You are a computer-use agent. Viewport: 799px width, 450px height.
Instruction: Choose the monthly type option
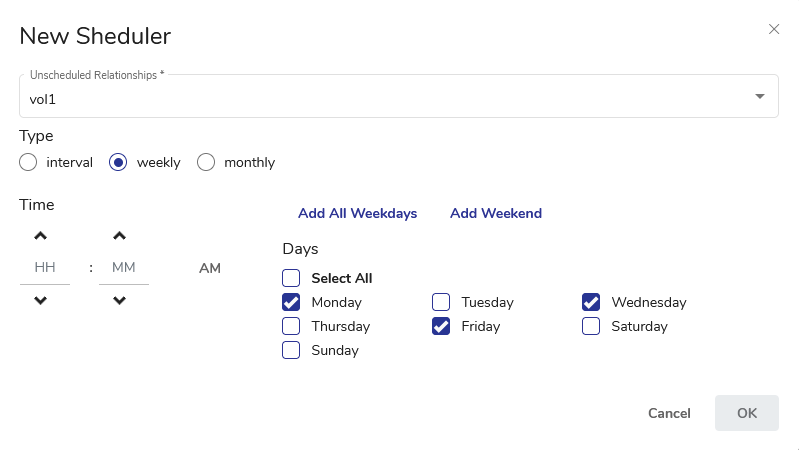(206, 162)
